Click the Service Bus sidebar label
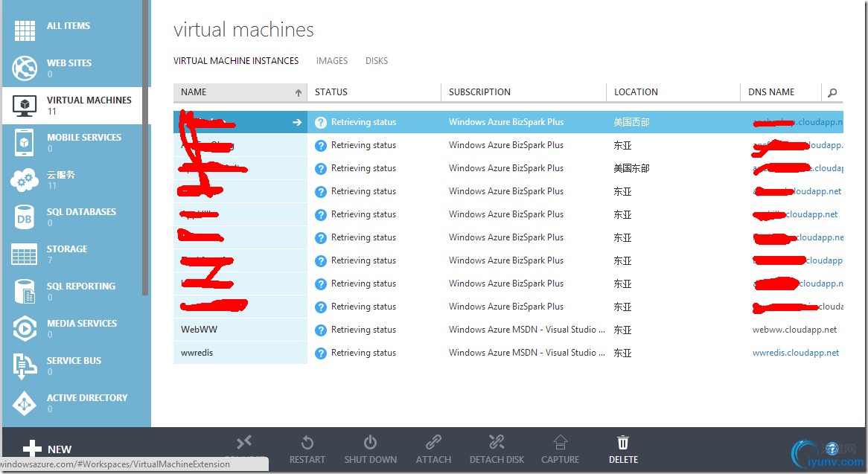 (x=74, y=361)
